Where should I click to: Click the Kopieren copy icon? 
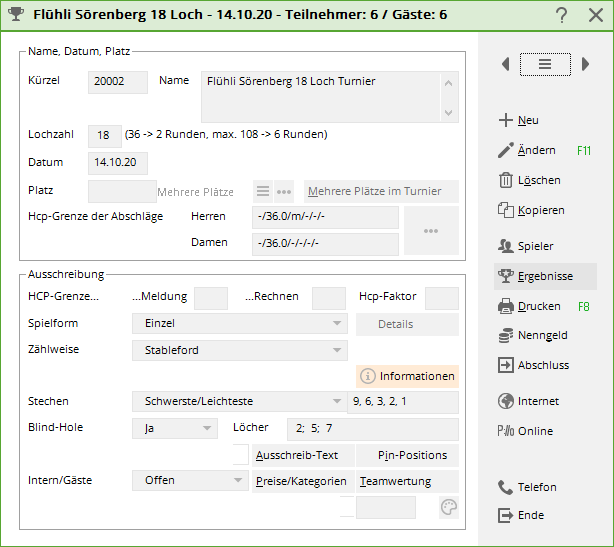pyautogui.click(x=505, y=210)
